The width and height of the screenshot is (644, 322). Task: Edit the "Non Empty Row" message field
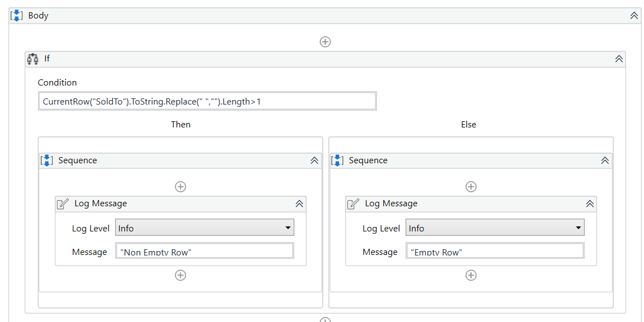[x=204, y=252]
